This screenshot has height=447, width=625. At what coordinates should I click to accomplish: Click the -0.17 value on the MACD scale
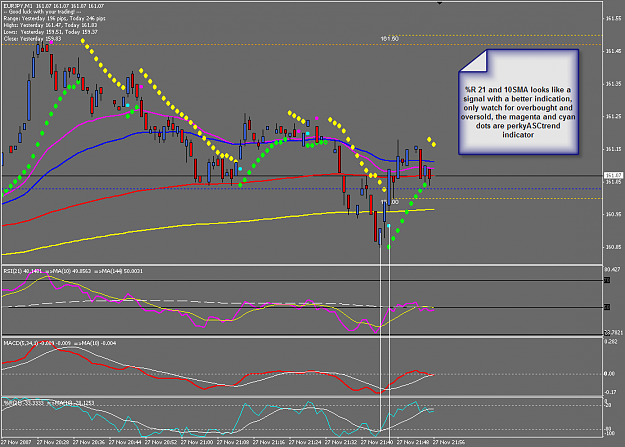(610, 392)
